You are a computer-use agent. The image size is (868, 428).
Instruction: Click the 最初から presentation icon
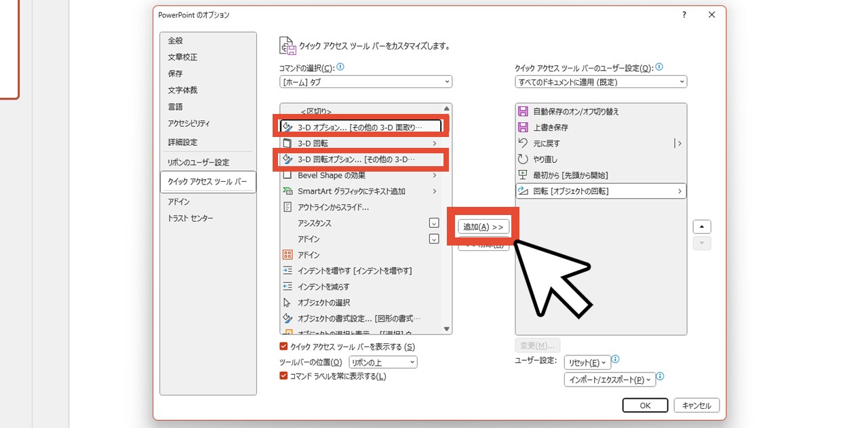[x=523, y=175]
